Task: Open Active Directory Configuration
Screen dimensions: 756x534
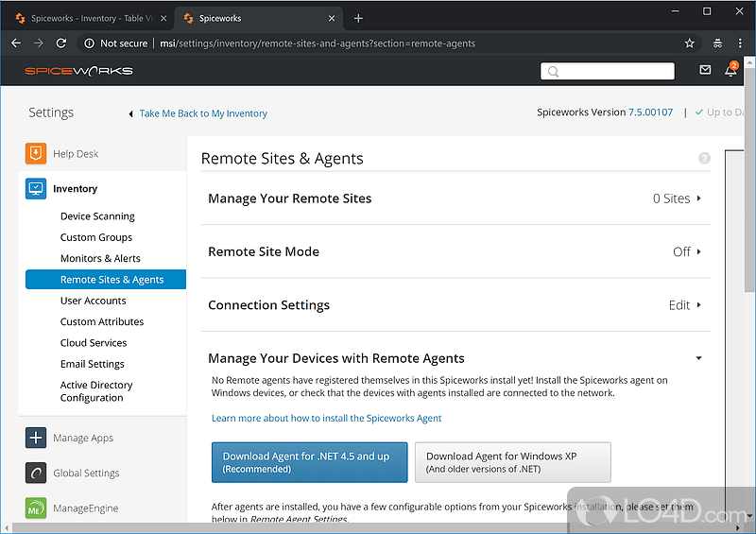Action: click(x=96, y=391)
